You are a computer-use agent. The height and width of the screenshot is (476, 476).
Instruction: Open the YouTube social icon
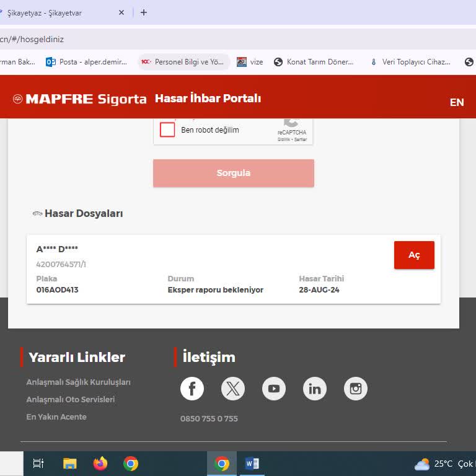pyautogui.click(x=274, y=389)
